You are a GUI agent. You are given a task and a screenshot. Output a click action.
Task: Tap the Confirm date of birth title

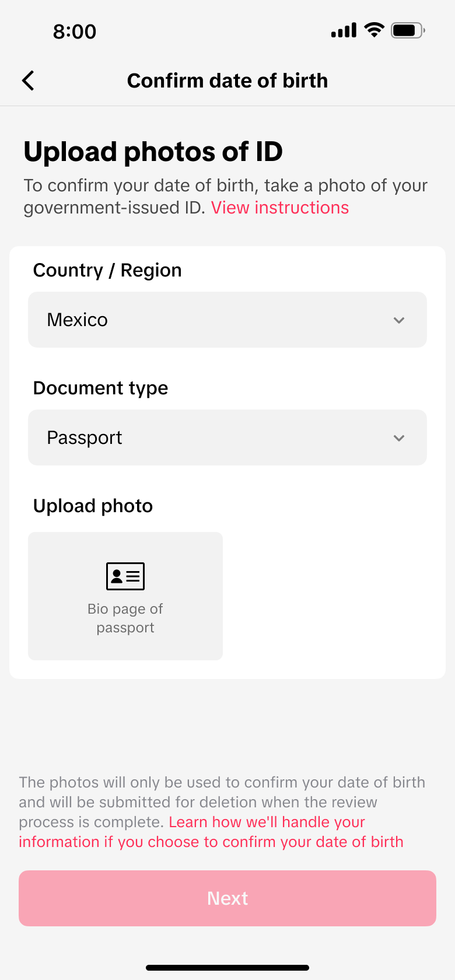pos(228,80)
